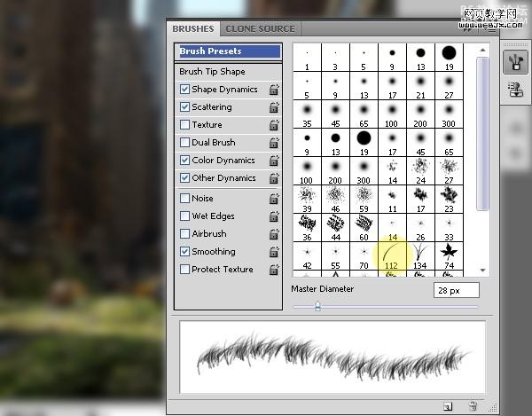
Task: Pick the hard round 19 brush in the first row
Action: pyautogui.click(x=449, y=58)
